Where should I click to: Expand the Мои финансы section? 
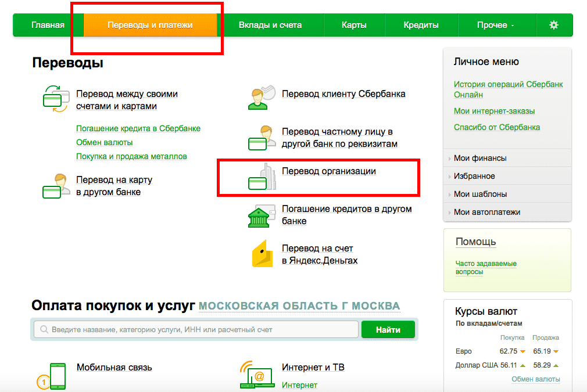[479, 158]
